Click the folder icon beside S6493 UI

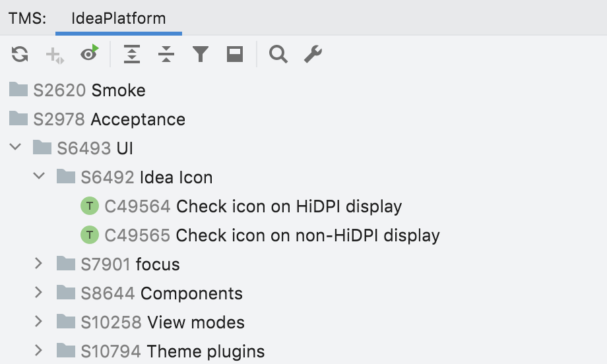42,147
